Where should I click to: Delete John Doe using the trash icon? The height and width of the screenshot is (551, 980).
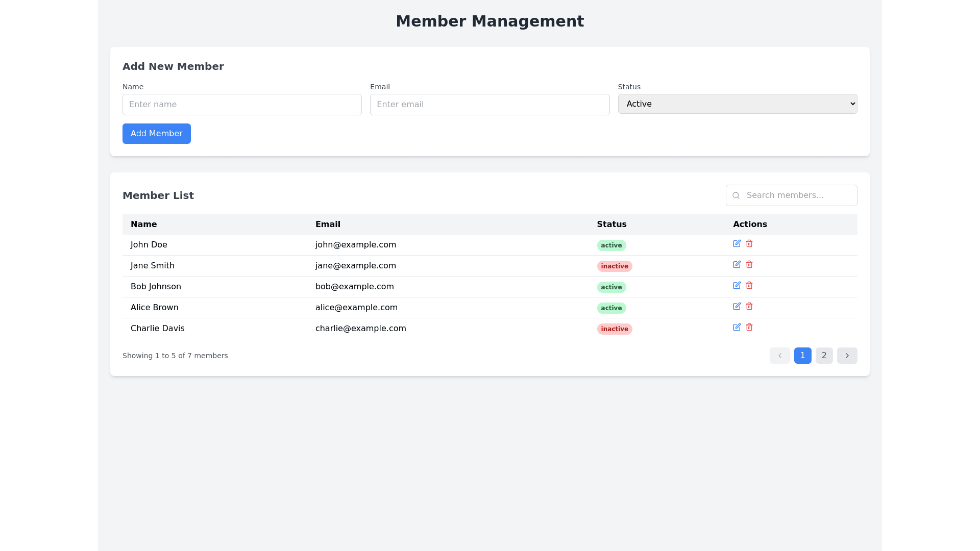pyautogui.click(x=749, y=244)
